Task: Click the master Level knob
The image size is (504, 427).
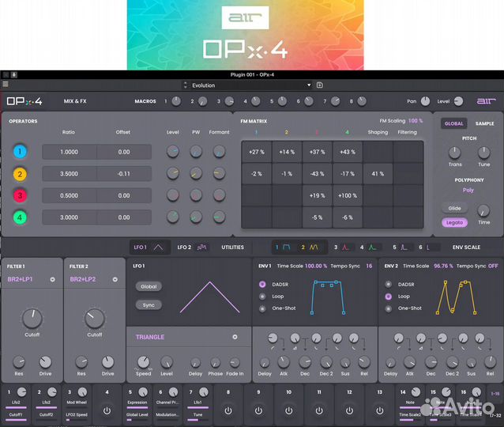Action: (458, 101)
